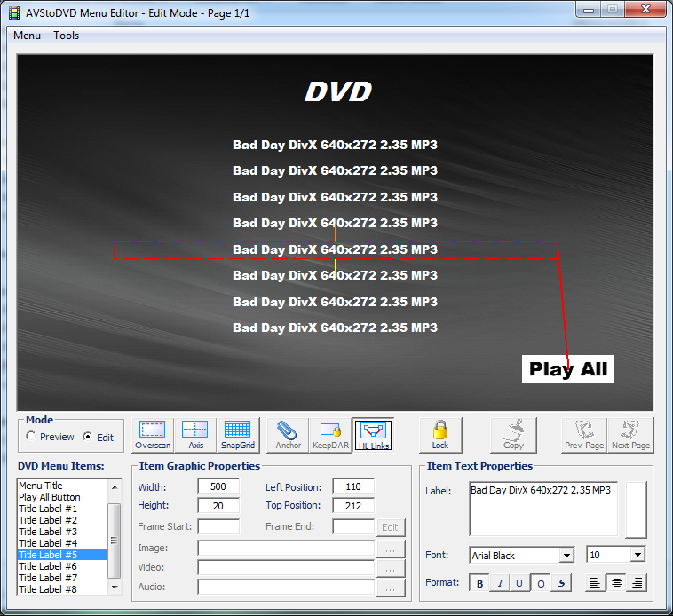This screenshot has width=673, height=616.
Task: Click the menu items list scroll-down arrow
Action: (115, 588)
